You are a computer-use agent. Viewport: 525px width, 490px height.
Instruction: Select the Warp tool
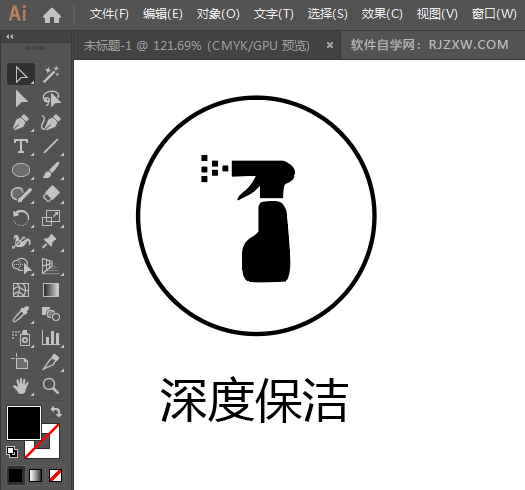(x=21, y=242)
